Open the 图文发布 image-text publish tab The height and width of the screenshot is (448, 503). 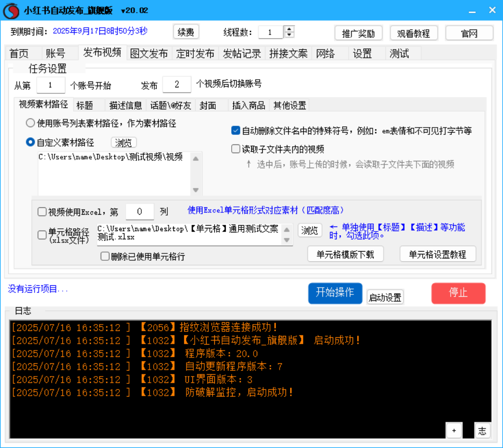click(149, 53)
